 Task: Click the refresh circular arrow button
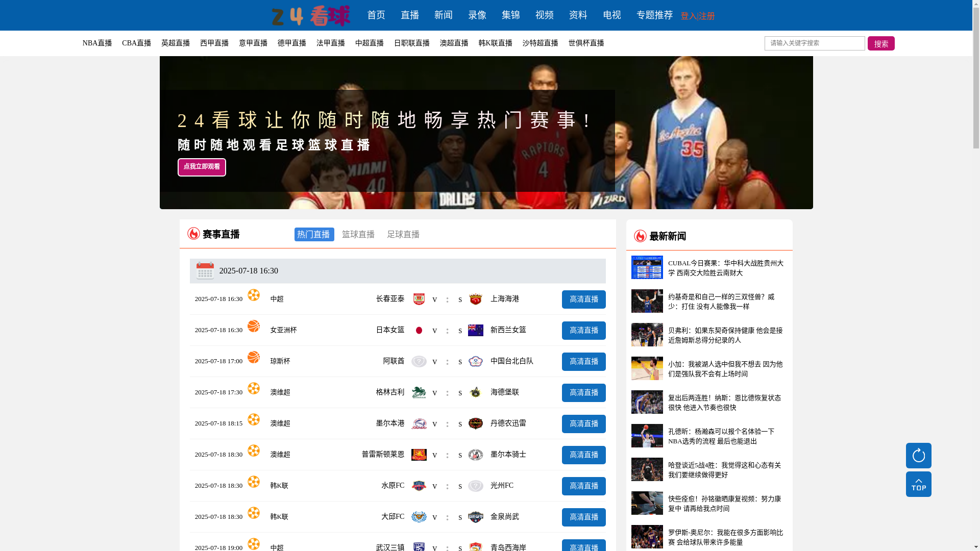[918, 456]
